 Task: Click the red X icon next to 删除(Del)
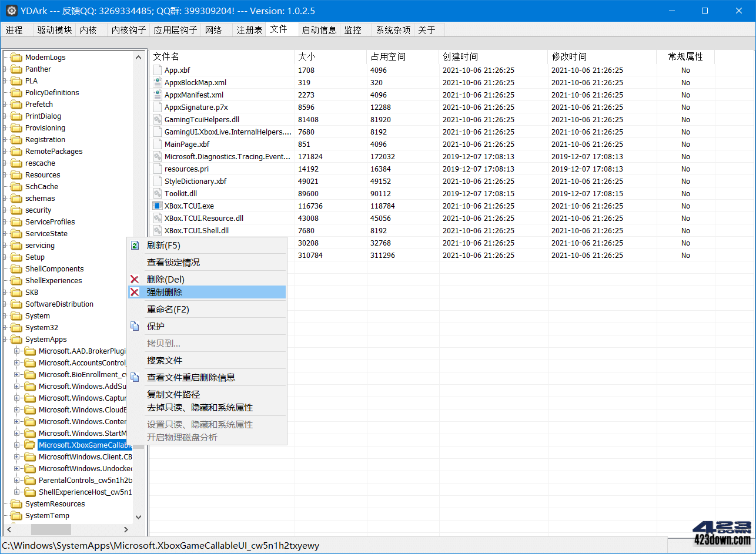click(x=135, y=278)
